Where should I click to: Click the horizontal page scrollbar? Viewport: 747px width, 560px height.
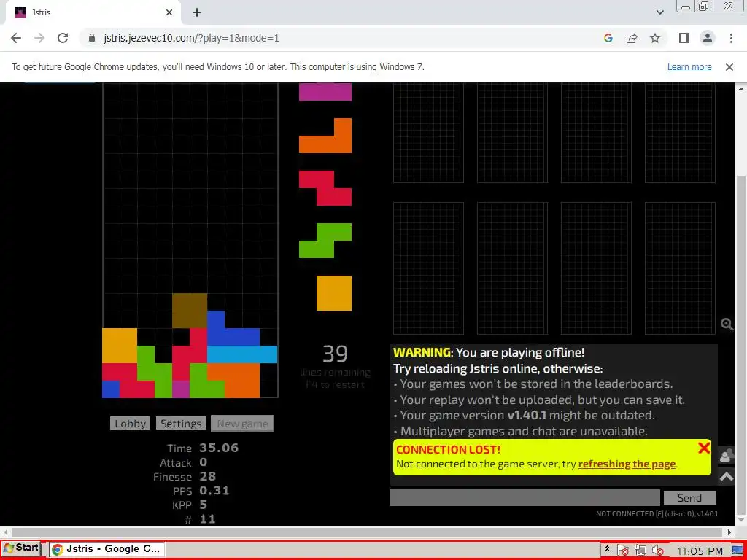(367, 532)
